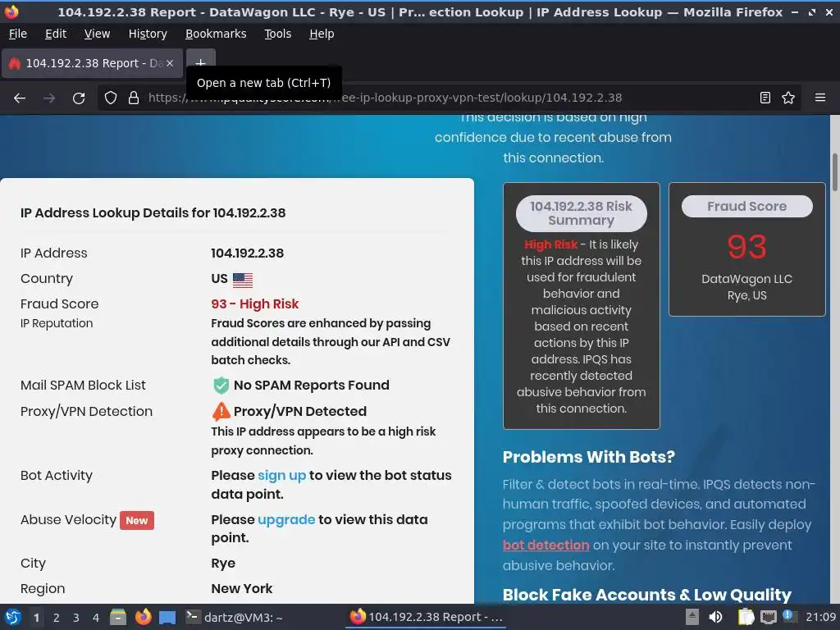Click the blue desktop icon in taskbar
The image size is (840, 630).
click(x=167, y=618)
